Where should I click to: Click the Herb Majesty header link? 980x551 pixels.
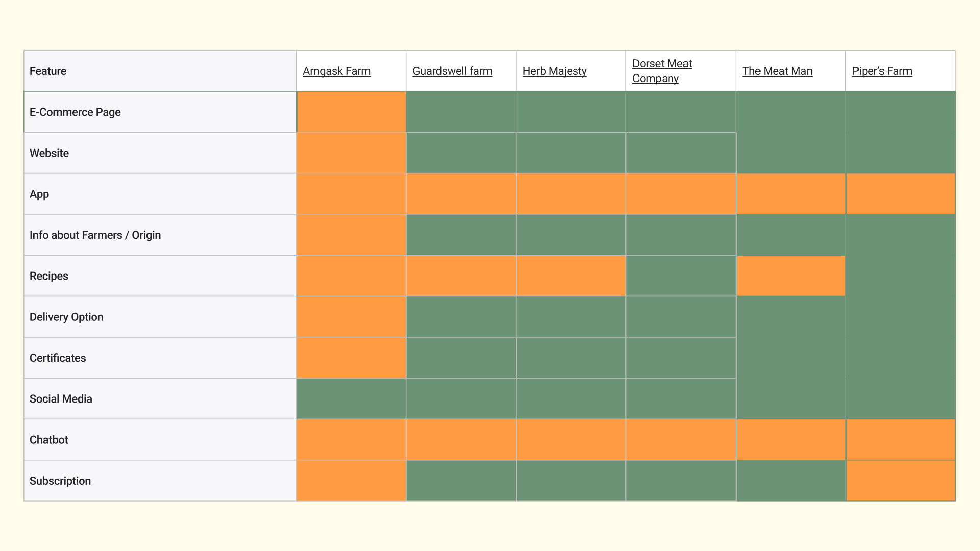[554, 71]
